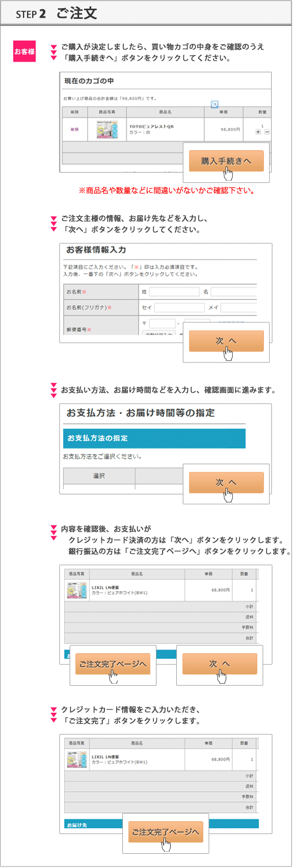Image resolution: width=293 pixels, height=868 pixels.
Task: Focus the メイ furigana input field
Action: click(x=239, y=307)
